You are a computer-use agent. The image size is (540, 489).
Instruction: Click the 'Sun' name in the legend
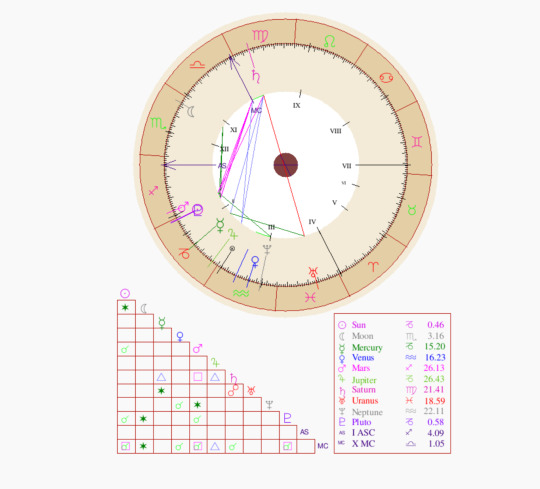(x=359, y=325)
